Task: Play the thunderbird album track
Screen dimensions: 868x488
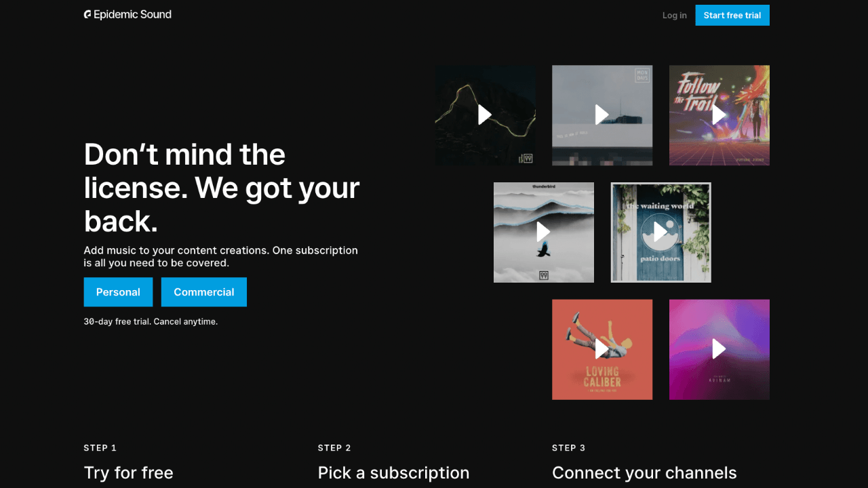Action: [x=544, y=232]
